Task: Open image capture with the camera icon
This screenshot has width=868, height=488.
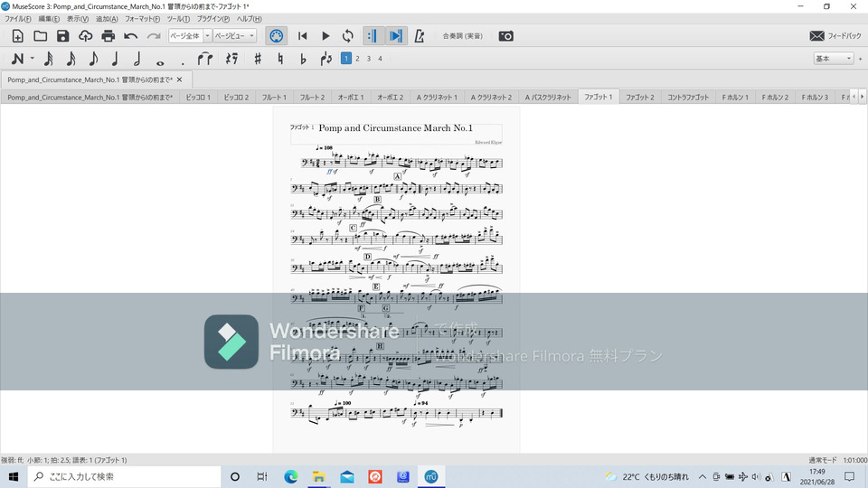Action: click(x=506, y=36)
